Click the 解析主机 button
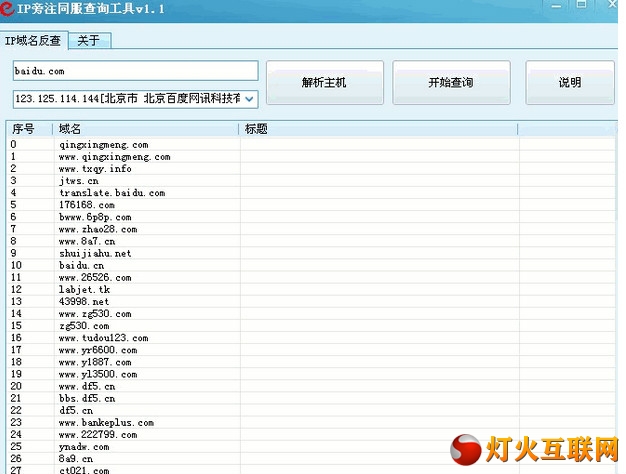The image size is (626, 474). click(x=325, y=83)
